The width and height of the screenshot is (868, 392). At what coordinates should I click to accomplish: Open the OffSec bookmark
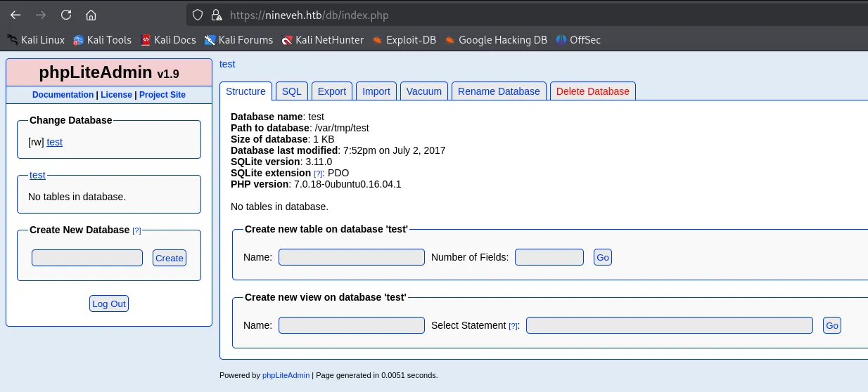577,40
